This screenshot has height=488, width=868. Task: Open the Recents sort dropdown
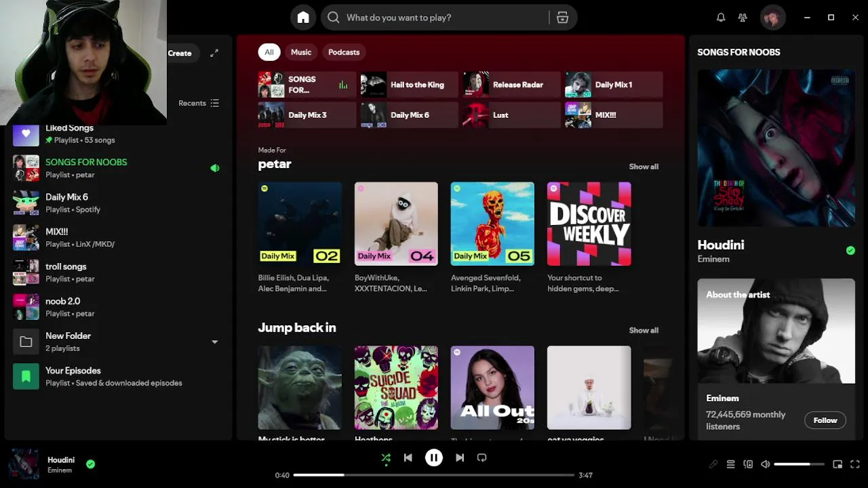click(x=199, y=103)
